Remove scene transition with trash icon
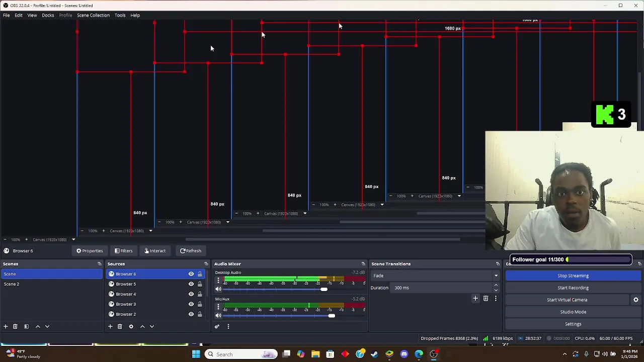Image resolution: width=644 pixels, height=362 pixels. 486,299
